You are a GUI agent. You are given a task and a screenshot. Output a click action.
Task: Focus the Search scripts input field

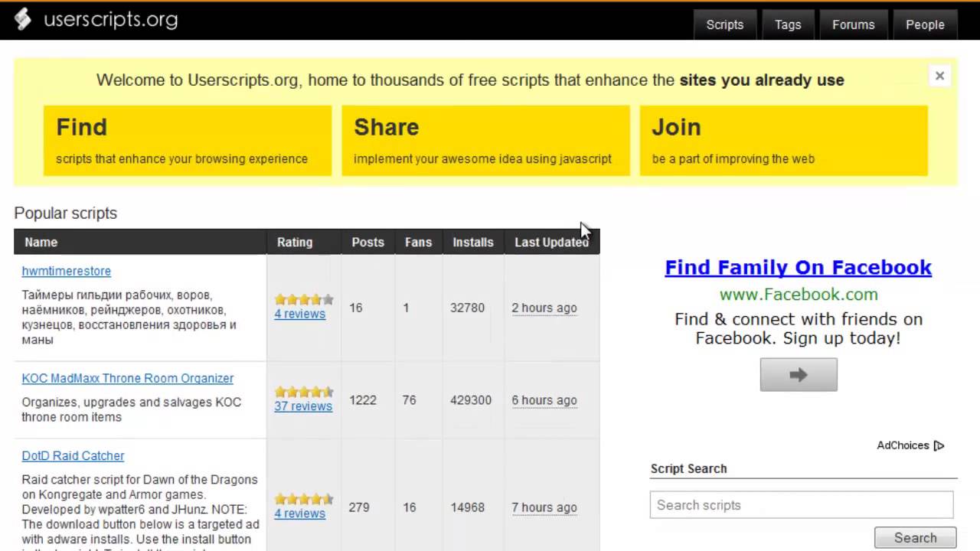point(802,505)
